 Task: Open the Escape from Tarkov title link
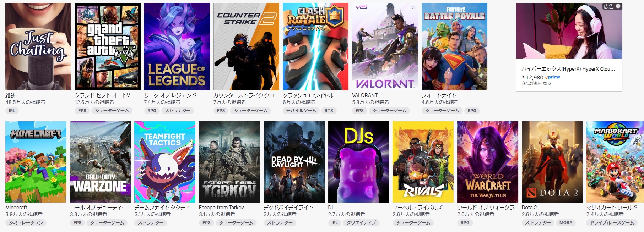tap(221, 208)
